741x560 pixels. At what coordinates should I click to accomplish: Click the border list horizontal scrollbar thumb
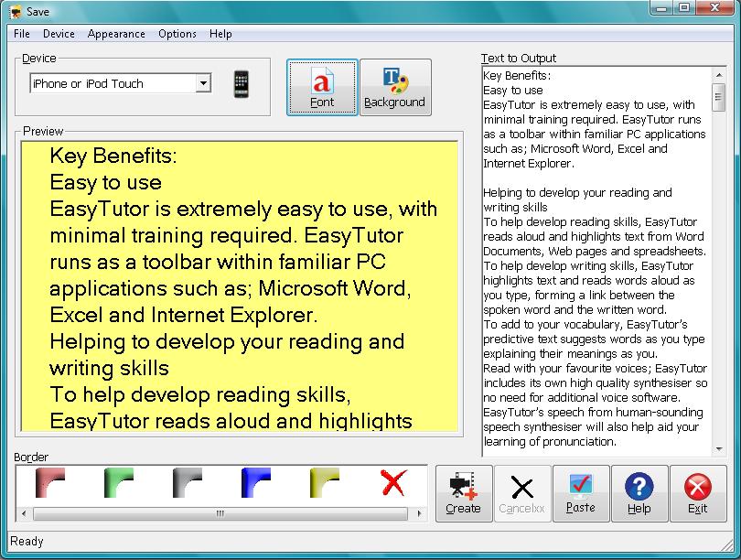(220, 513)
